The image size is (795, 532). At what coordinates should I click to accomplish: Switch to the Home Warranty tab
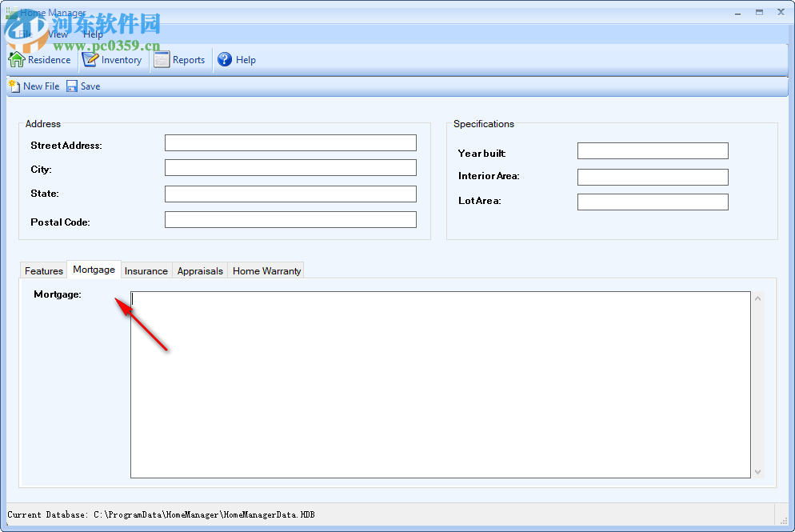click(266, 270)
